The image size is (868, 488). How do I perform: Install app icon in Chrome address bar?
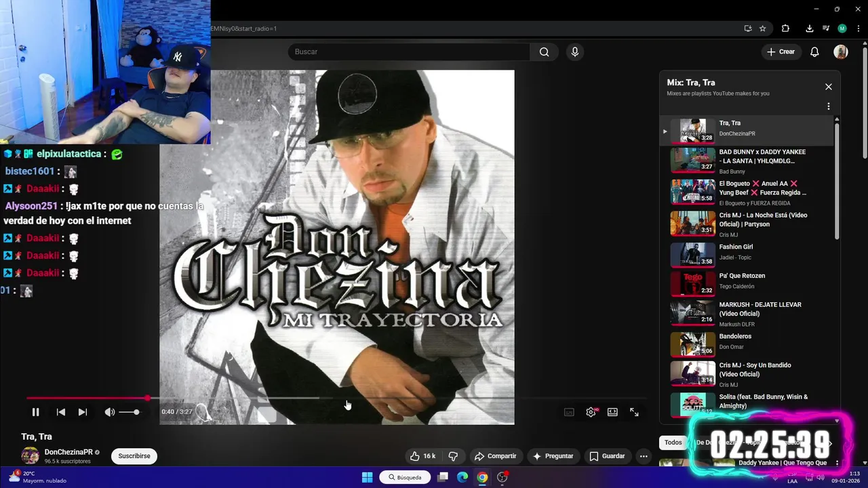click(748, 28)
